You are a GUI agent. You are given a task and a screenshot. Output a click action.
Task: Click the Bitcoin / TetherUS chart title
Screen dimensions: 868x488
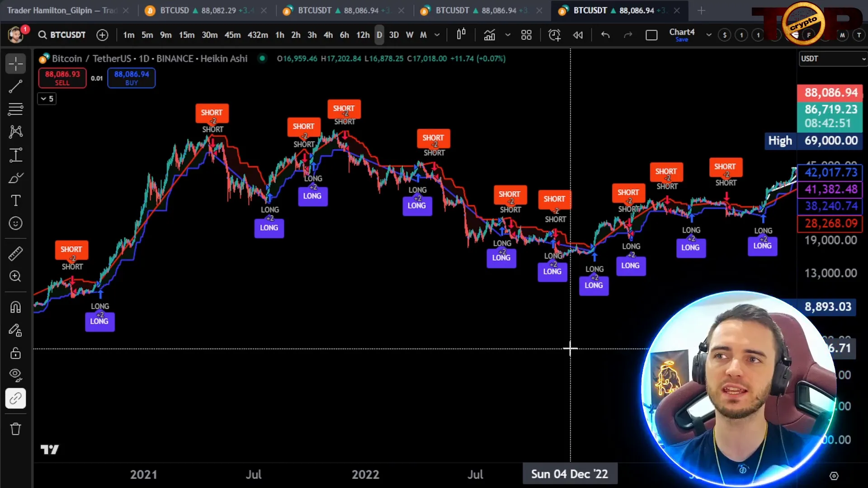coord(149,58)
